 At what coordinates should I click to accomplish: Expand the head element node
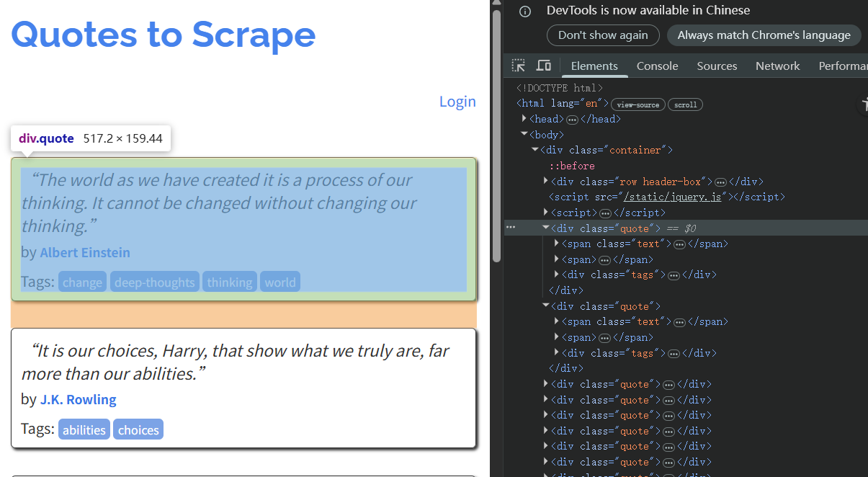[524, 118]
